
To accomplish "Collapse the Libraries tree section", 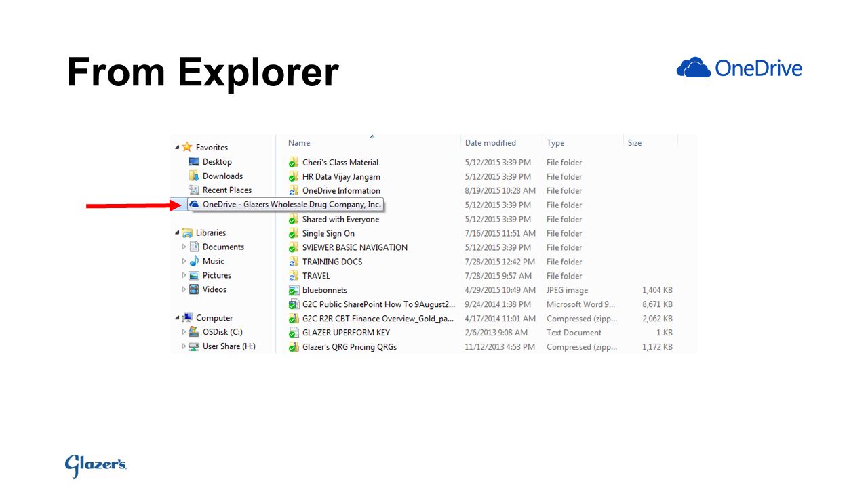I will click(x=178, y=233).
